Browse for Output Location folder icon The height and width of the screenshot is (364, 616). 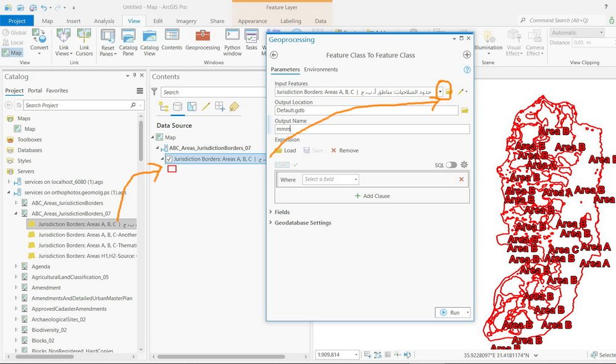[465, 110]
